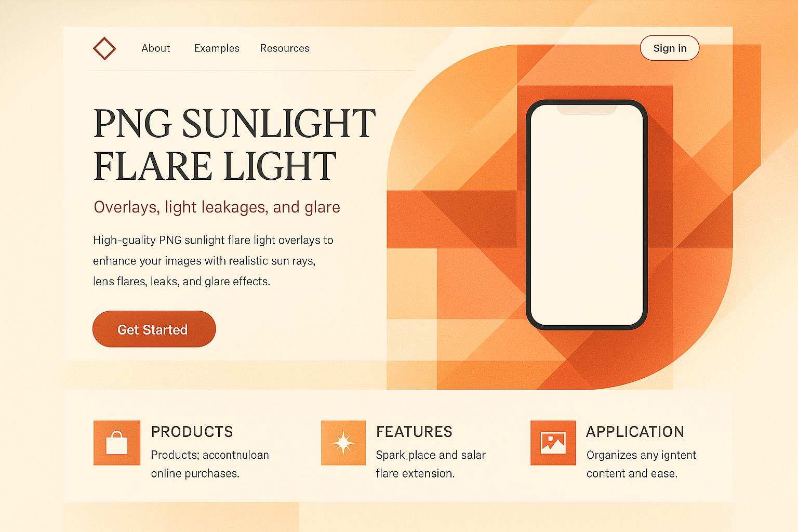Click the notch on the phone mockup
Image resolution: width=798 pixels, height=532 pixels.
tap(586, 109)
